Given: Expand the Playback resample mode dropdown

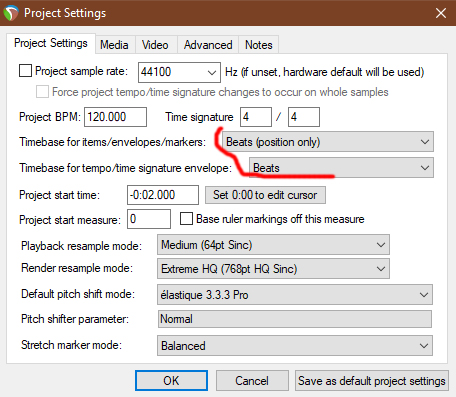Looking at the screenshot, I should point(273,245).
